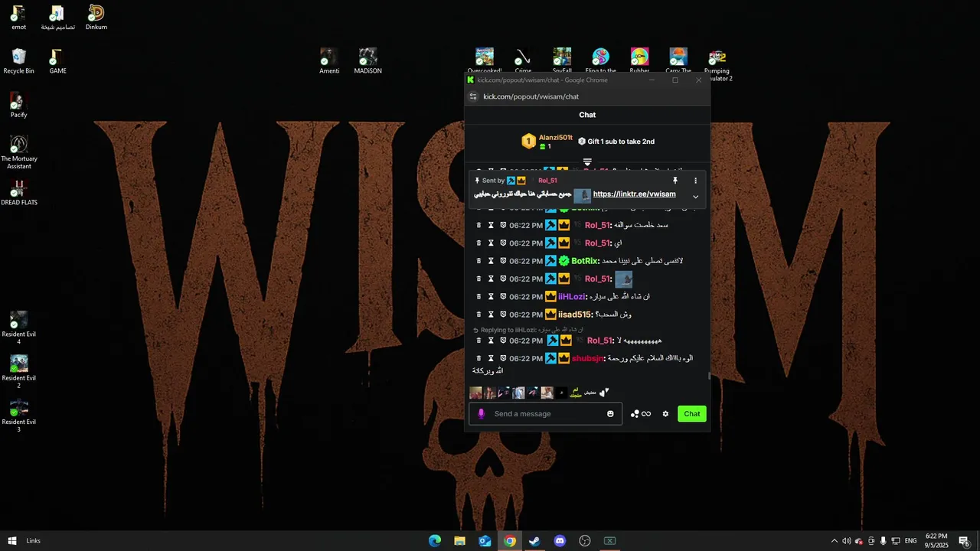Click the purple microphone icon in message box
Viewport: 980px width, 551px height.
coord(481,414)
